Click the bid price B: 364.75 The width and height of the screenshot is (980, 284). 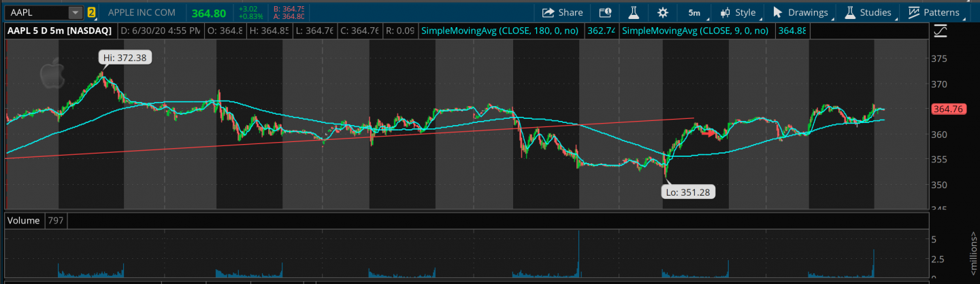point(289,9)
